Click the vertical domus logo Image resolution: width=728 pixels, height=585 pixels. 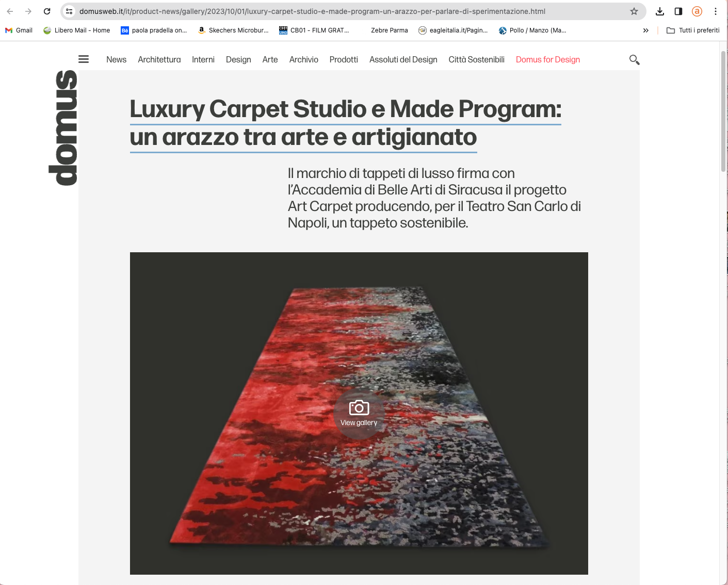[x=63, y=128]
